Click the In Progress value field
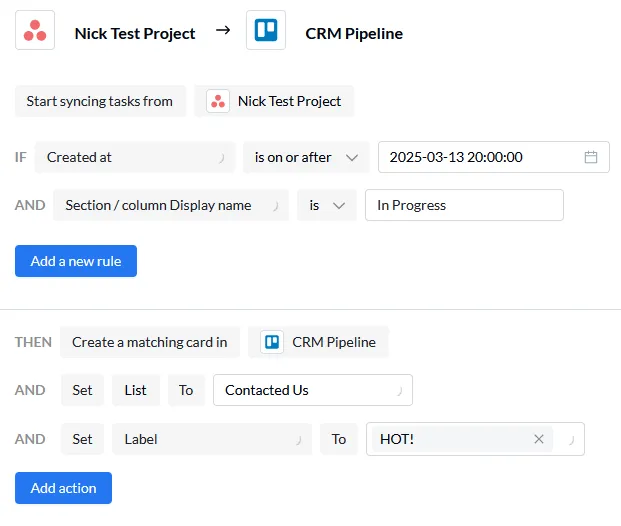Viewport: 621px width, 526px height. point(464,205)
